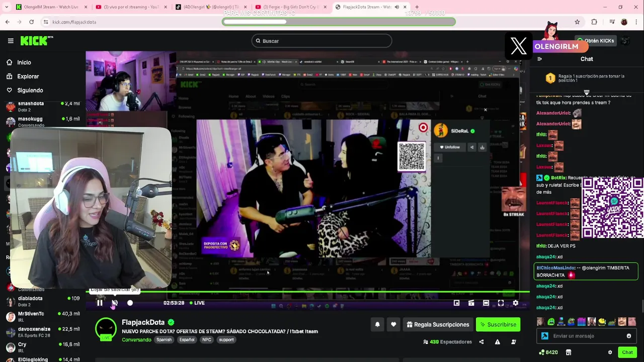Enable picture-in-picture mini player

click(x=456, y=303)
